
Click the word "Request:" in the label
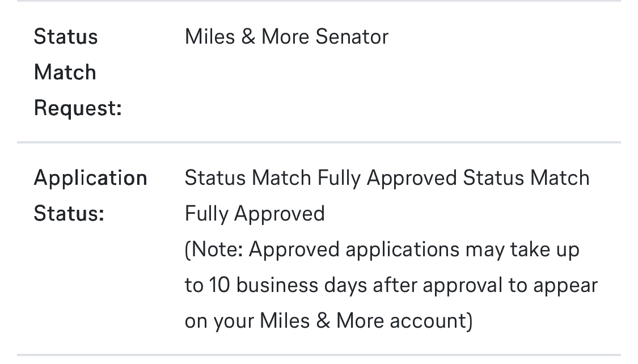click(78, 108)
